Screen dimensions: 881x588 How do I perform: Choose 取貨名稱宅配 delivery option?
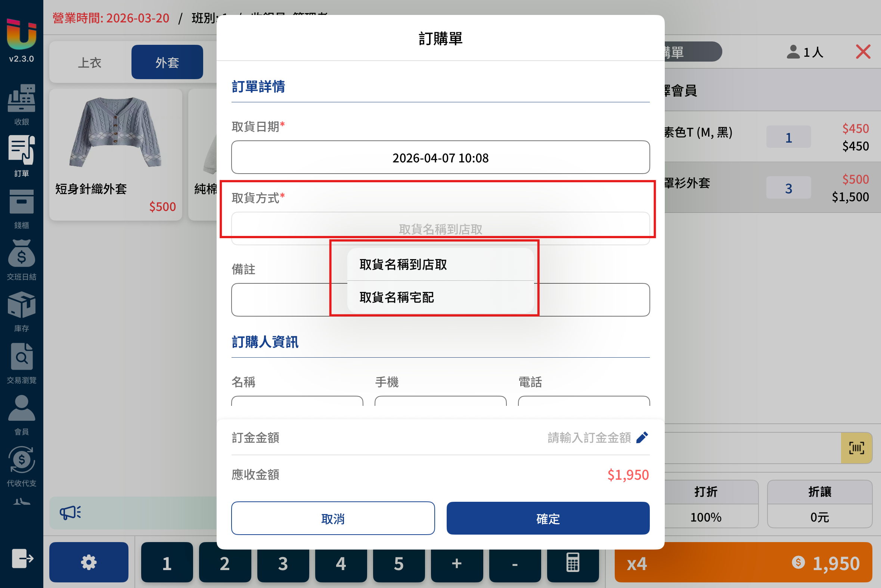click(440, 298)
